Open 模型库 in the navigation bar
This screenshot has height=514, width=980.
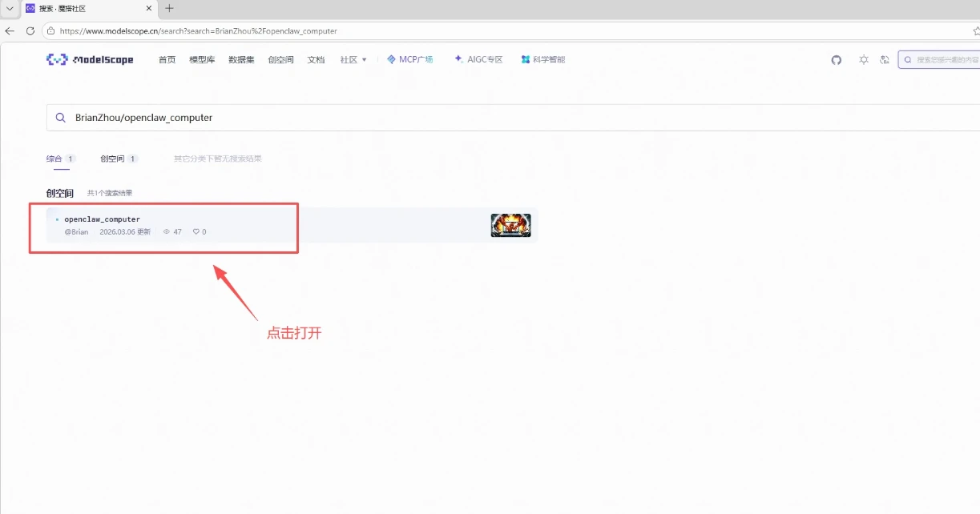[x=201, y=59]
